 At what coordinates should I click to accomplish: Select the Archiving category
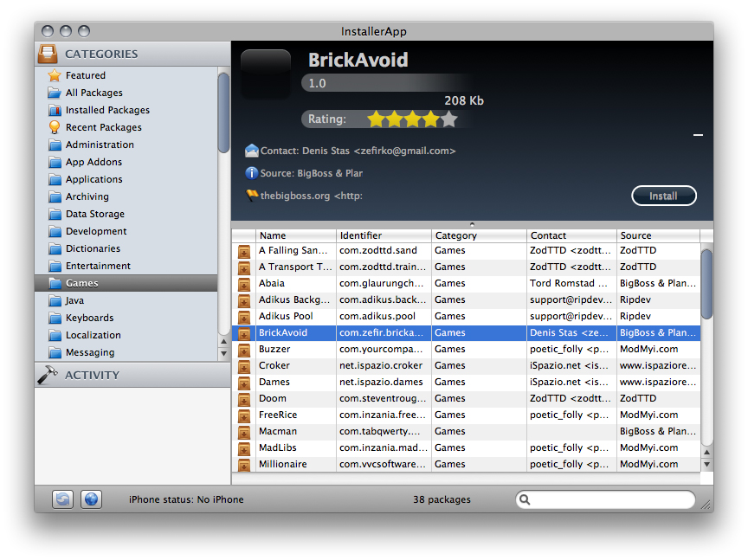126,196
